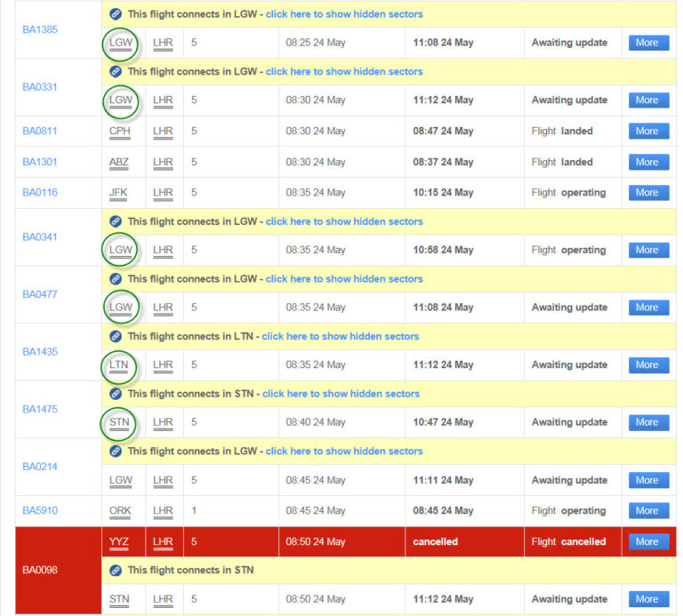Image resolution: width=683 pixels, height=616 pixels.
Task: Click the link icon in BA1435's LTN notice
Action: tap(116, 337)
